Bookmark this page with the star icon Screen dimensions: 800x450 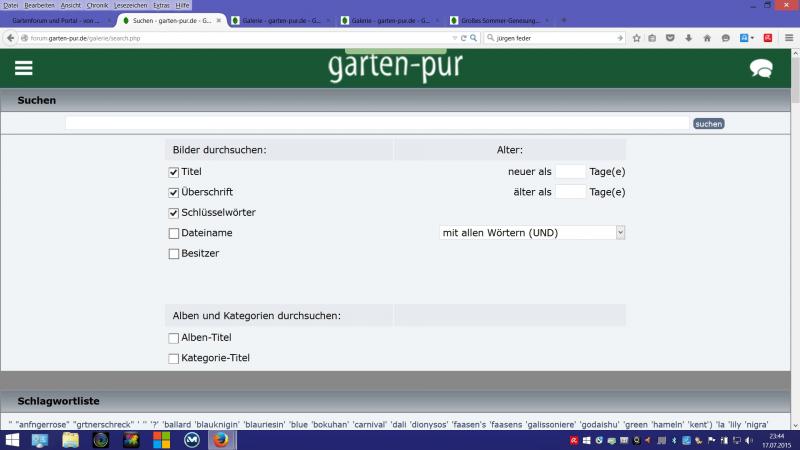tap(636, 38)
